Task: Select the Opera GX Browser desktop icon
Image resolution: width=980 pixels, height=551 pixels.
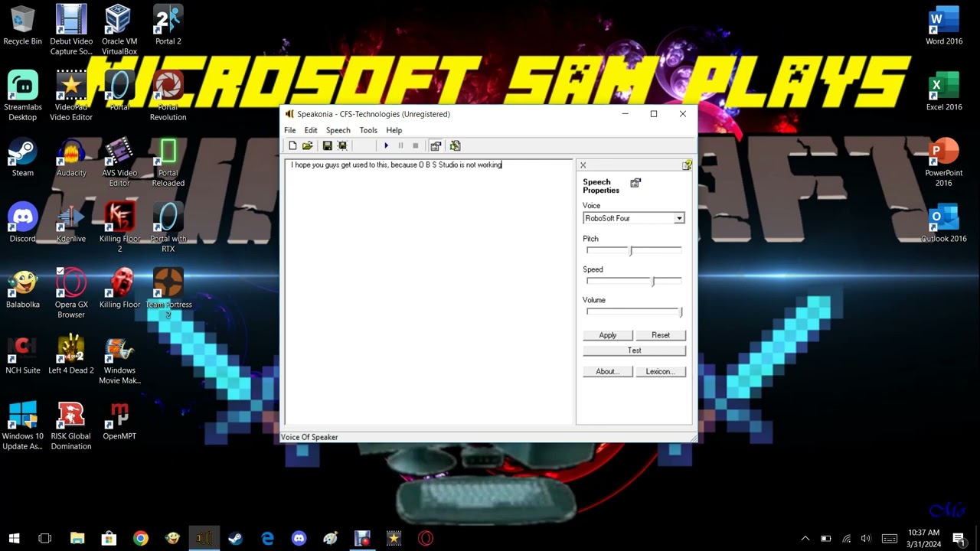Action: [x=71, y=294]
